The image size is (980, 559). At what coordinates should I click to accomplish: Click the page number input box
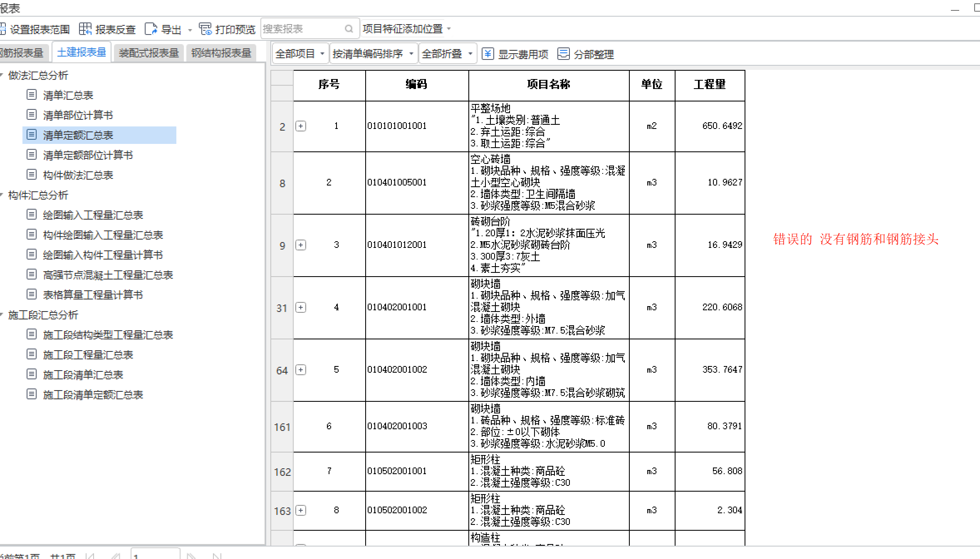click(x=156, y=554)
